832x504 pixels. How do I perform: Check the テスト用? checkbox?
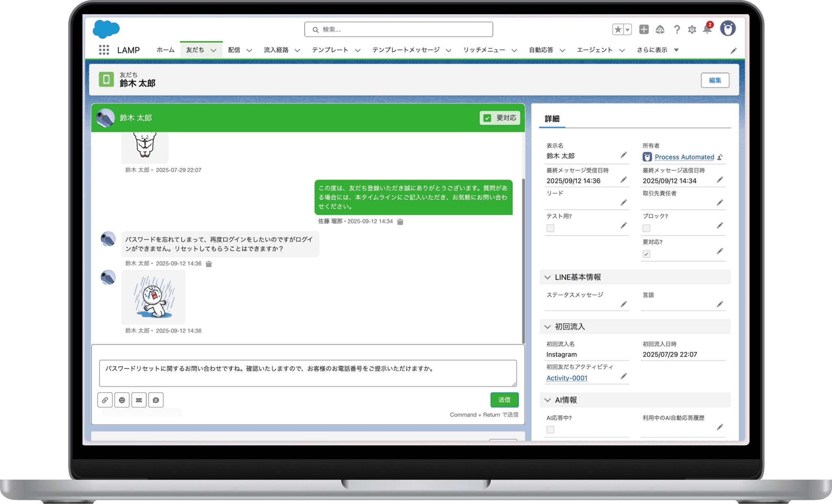pos(550,228)
